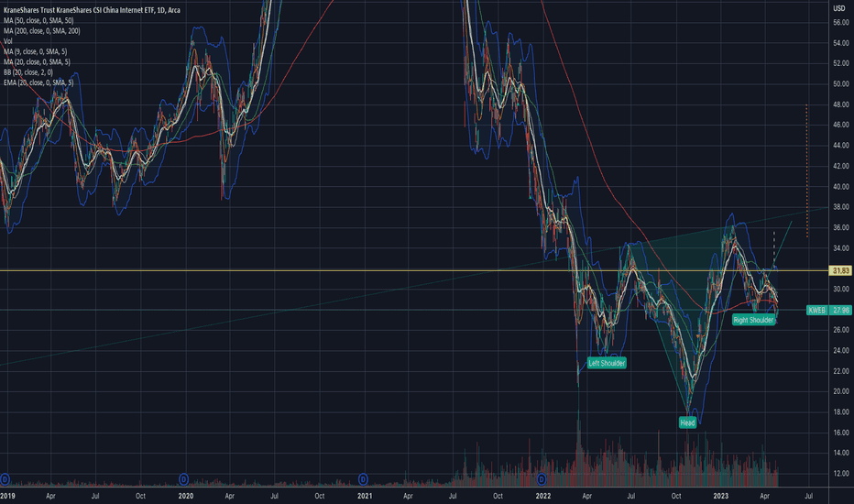Image resolution: width=854 pixels, height=504 pixels.
Task: Click the yellow 31.83 price line label
Action: (840, 271)
